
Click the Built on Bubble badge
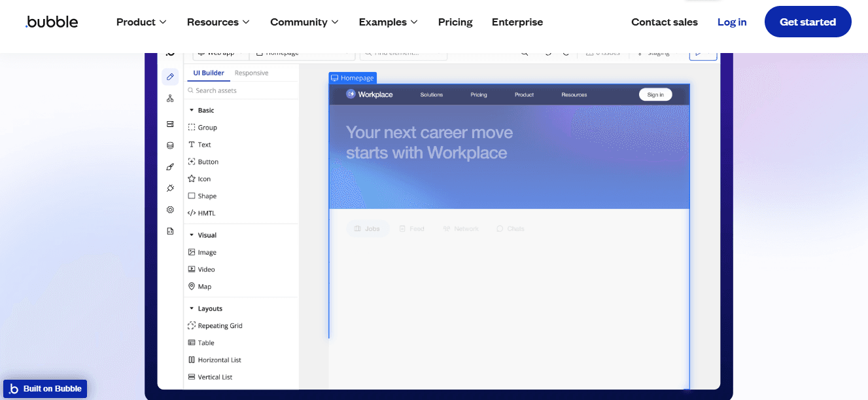pos(45,389)
